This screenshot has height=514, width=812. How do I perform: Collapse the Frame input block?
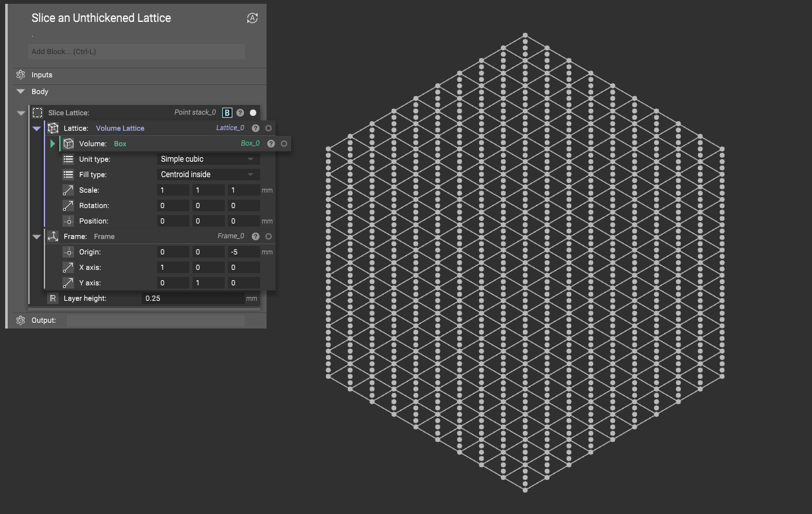click(37, 236)
